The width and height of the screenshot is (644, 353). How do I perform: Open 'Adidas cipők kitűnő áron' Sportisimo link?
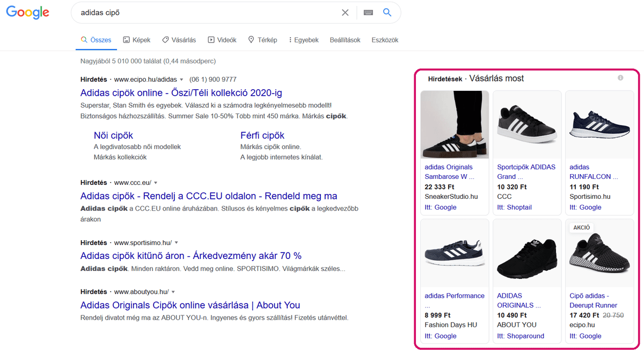tap(191, 256)
